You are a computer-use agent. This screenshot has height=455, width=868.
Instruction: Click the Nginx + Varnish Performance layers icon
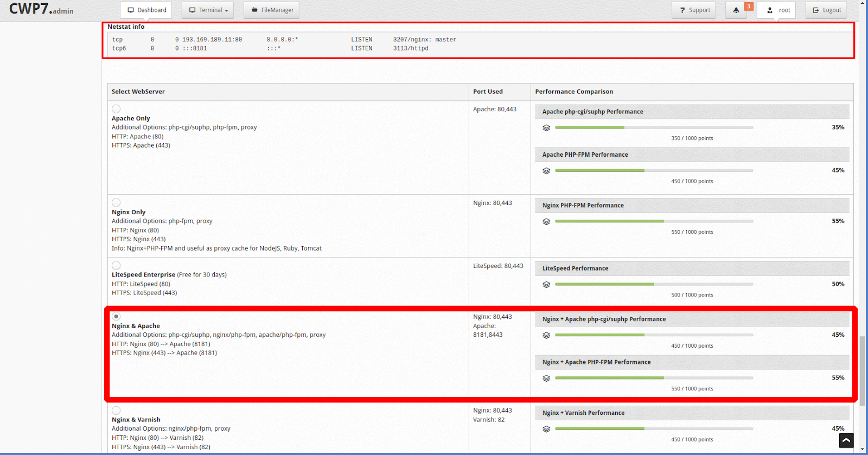pyautogui.click(x=546, y=430)
